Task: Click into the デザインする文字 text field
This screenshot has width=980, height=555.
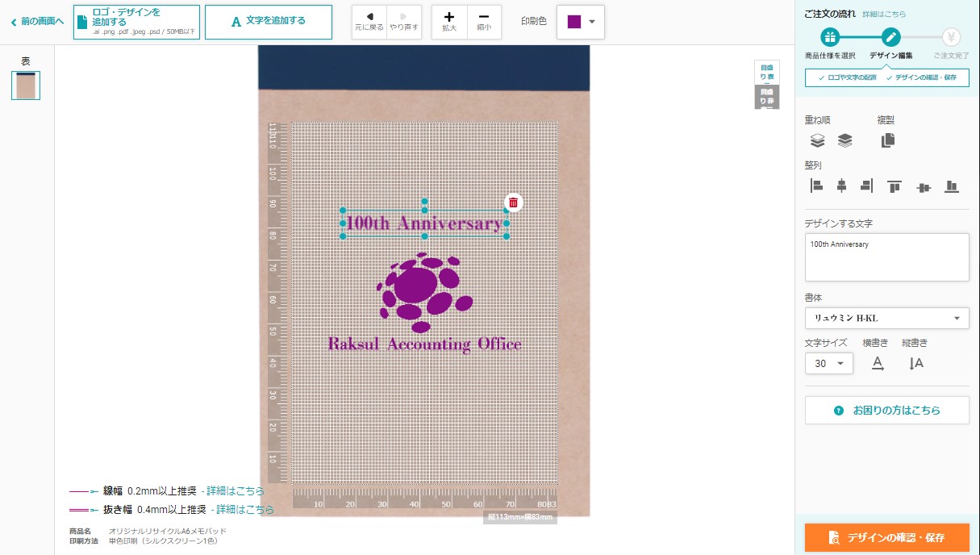Action: 887,257
